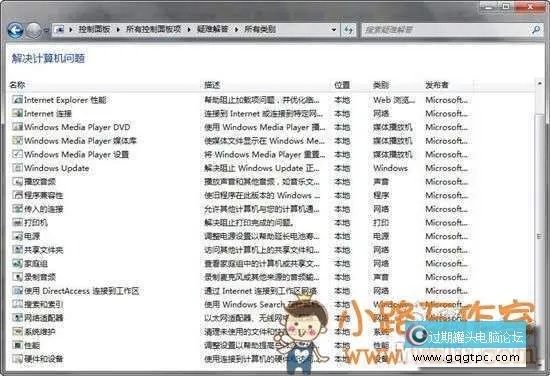The height and width of the screenshot is (376, 550).
Task: Click the 共享文件夹 troubleshooter icon
Action: [17, 250]
